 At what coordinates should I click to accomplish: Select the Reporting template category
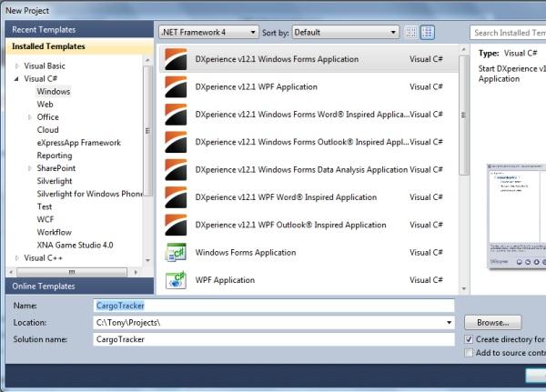pyautogui.click(x=55, y=156)
